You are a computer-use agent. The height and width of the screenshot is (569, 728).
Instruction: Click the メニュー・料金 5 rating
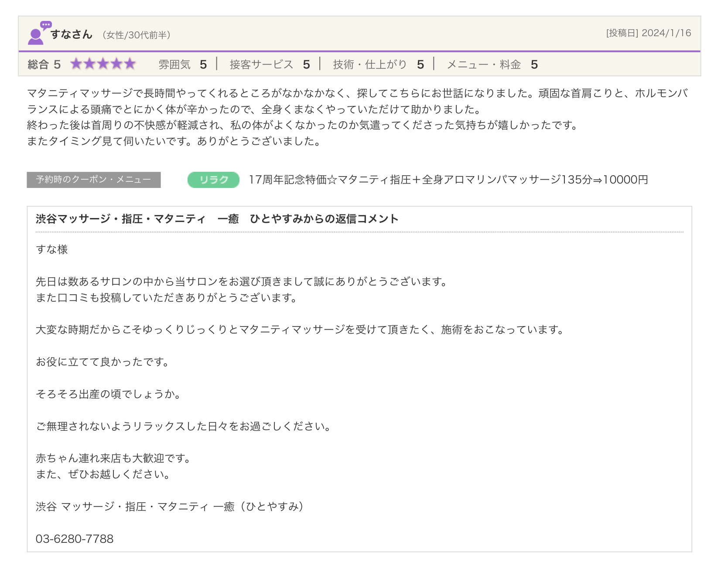pyautogui.click(x=492, y=65)
